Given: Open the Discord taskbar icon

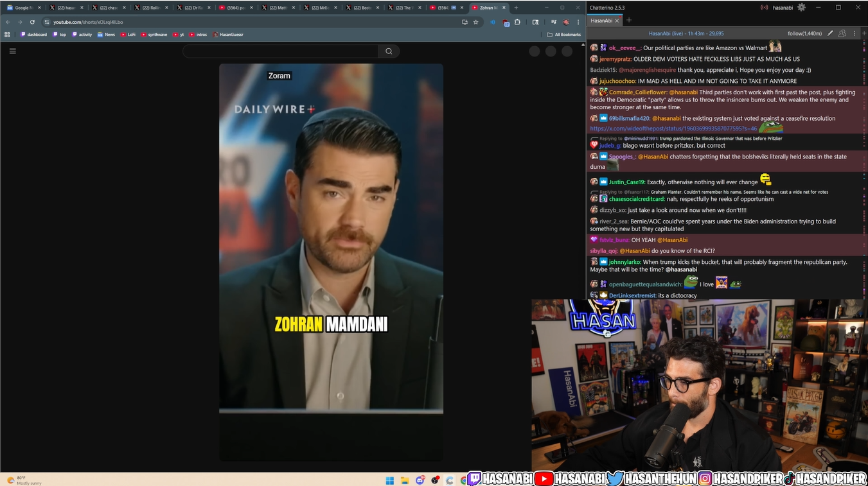Looking at the screenshot, I should (420, 480).
